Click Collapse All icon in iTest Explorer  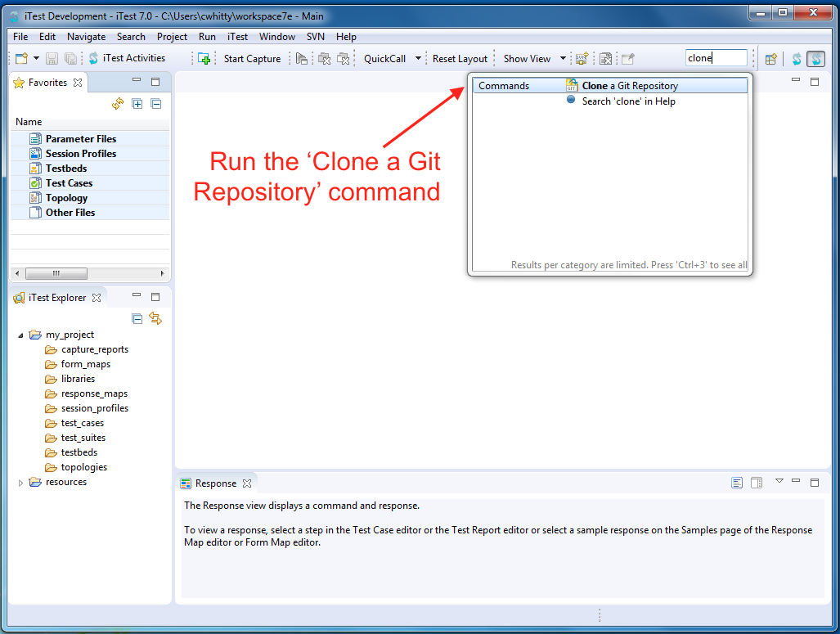[x=137, y=319]
